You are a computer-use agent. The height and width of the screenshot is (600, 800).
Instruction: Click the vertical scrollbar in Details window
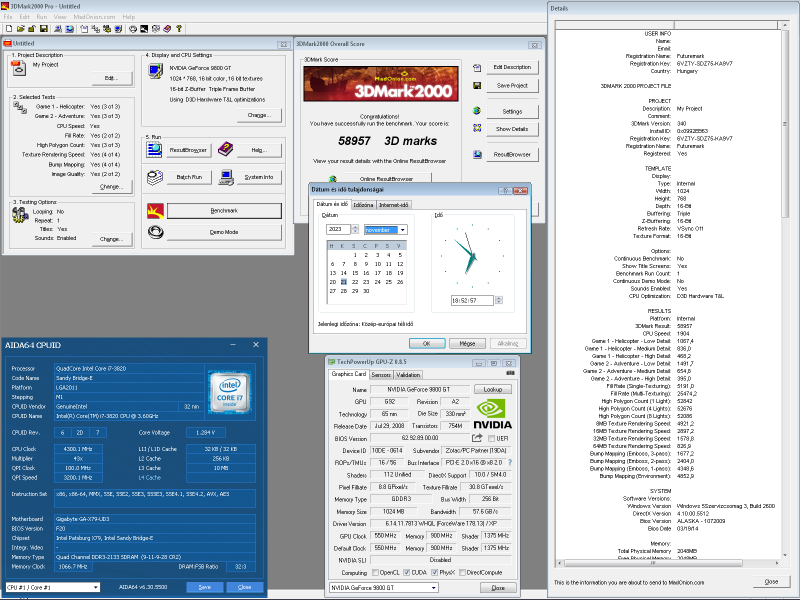coord(785,291)
